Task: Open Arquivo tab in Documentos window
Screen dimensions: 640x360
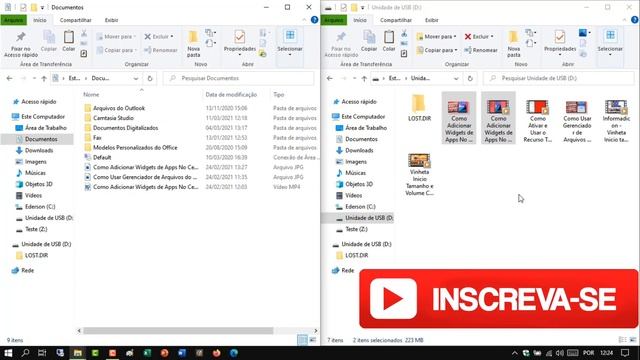Action: click(x=13, y=20)
